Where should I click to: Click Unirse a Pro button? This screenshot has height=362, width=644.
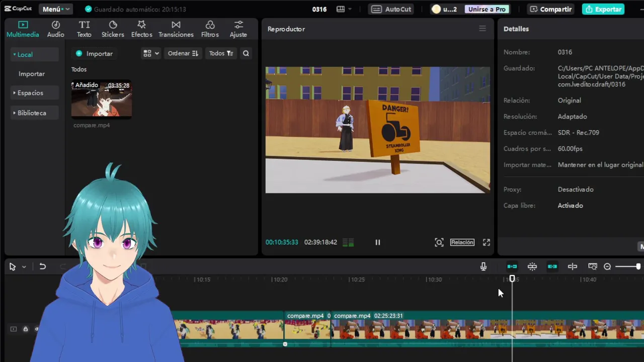pyautogui.click(x=487, y=9)
